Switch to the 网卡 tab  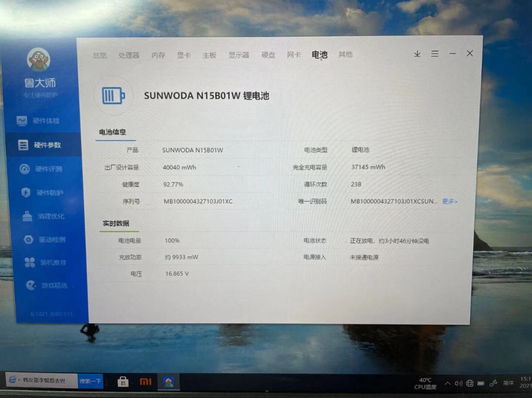pyautogui.click(x=294, y=54)
